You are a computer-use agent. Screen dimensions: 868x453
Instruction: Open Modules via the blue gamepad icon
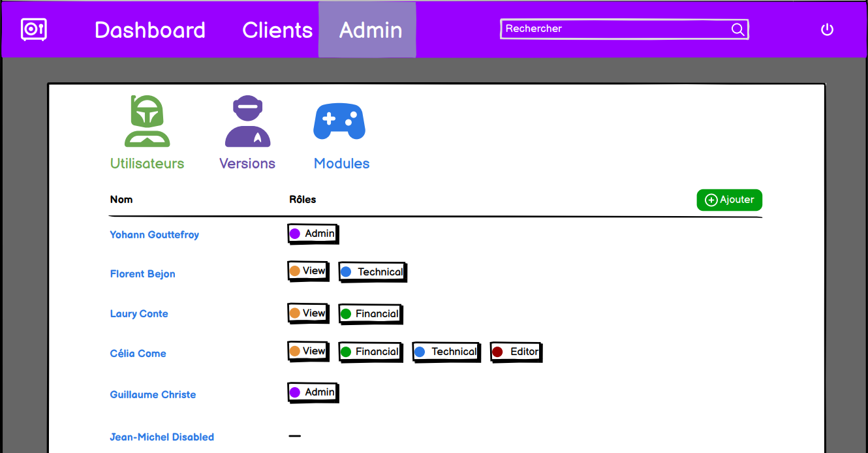(x=339, y=121)
